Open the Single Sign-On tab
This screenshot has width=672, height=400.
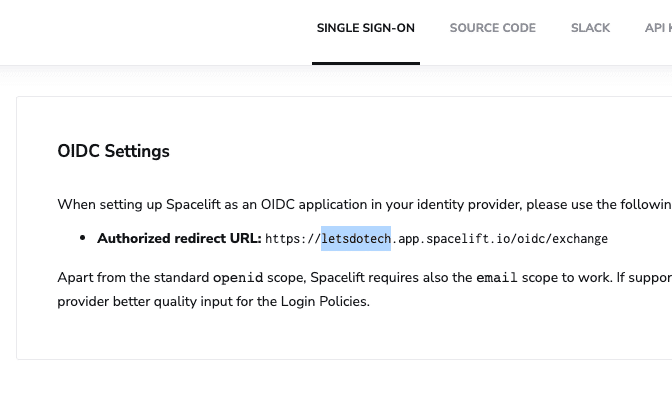[365, 28]
